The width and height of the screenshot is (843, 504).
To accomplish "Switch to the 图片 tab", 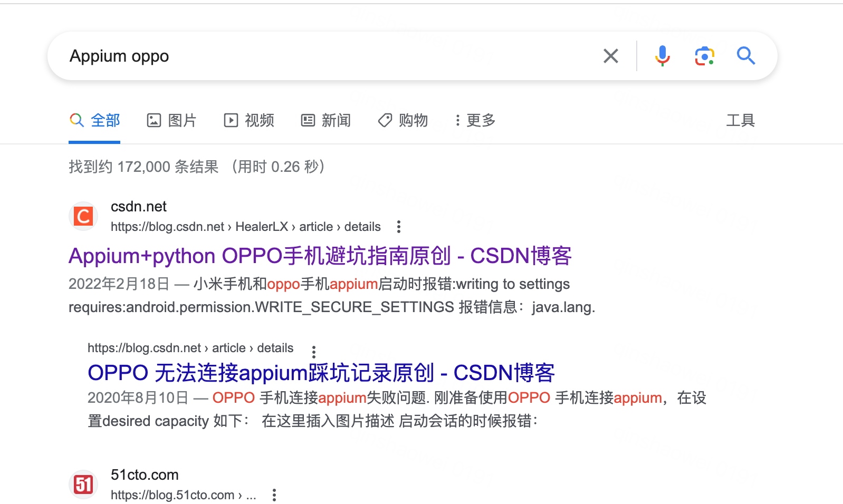I will (x=171, y=120).
